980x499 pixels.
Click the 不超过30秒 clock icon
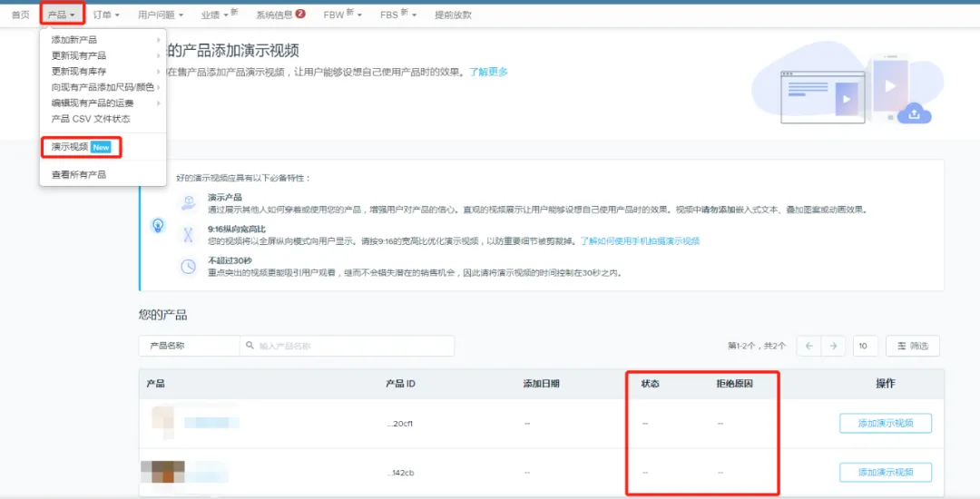click(x=188, y=267)
